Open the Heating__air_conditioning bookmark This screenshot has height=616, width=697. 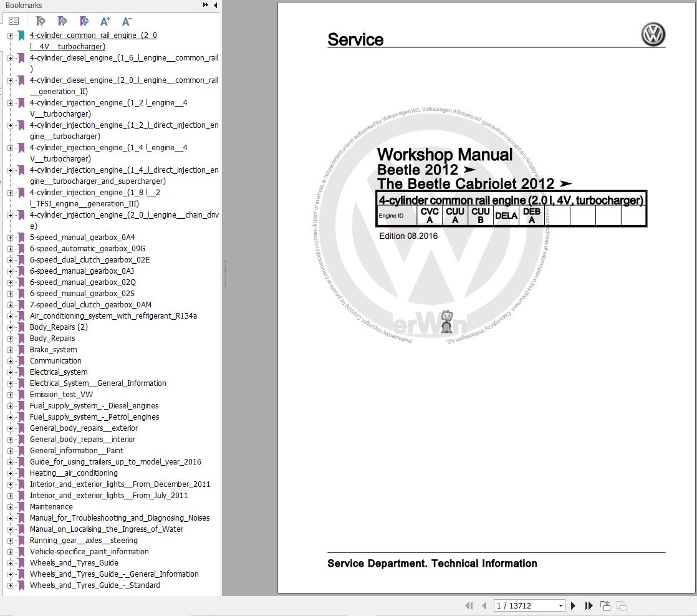tap(73, 473)
